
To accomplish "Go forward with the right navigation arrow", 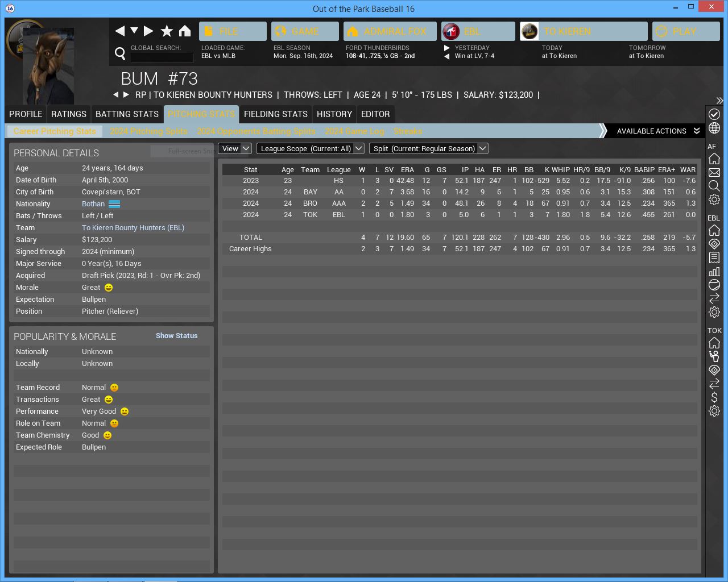I will pos(148,31).
